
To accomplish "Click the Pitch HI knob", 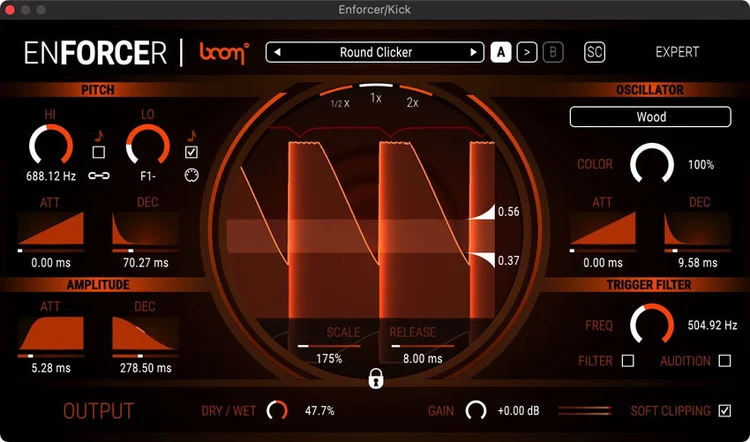I will [51, 145].
